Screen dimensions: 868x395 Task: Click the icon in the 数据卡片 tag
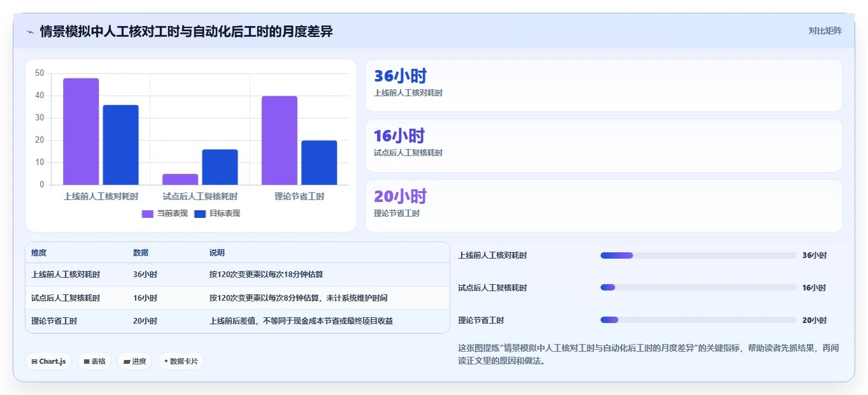(x=166, y=361)
